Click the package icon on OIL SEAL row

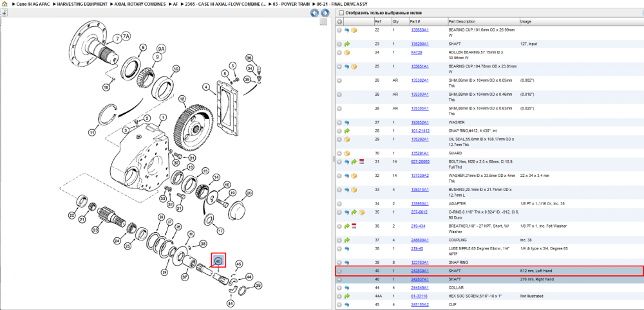(346, 140)
